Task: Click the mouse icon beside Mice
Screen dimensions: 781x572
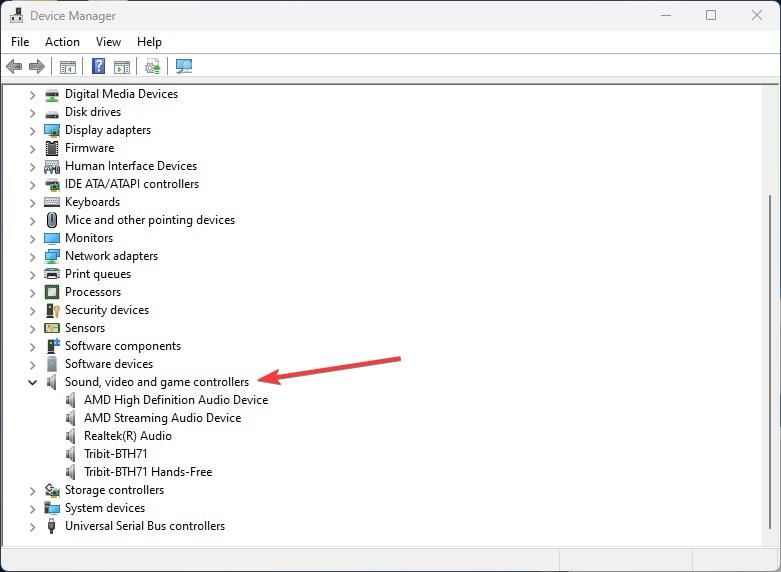Action: [52, 220]
